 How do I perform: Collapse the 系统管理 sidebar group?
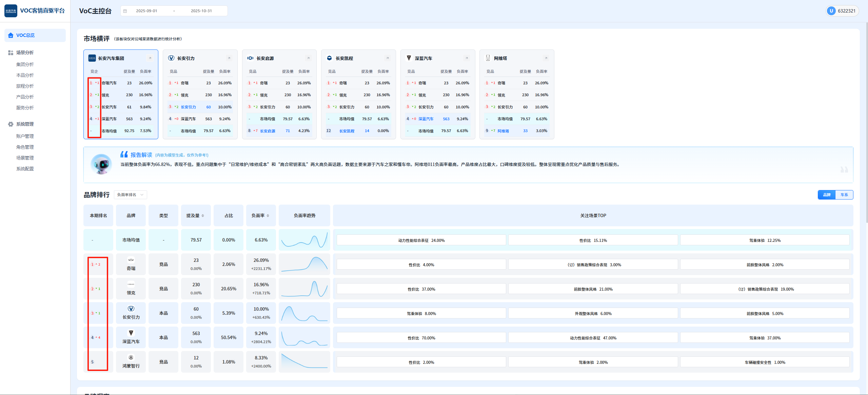[x=25, y=124]
